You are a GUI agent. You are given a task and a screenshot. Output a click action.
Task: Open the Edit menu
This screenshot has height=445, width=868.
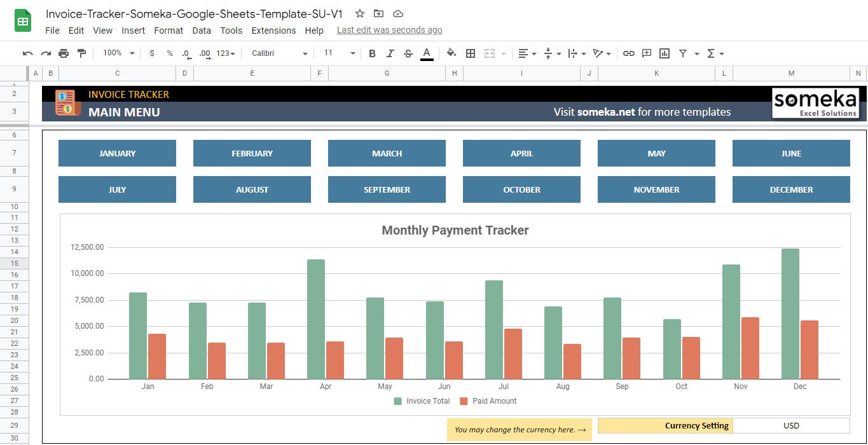[76, 31]
